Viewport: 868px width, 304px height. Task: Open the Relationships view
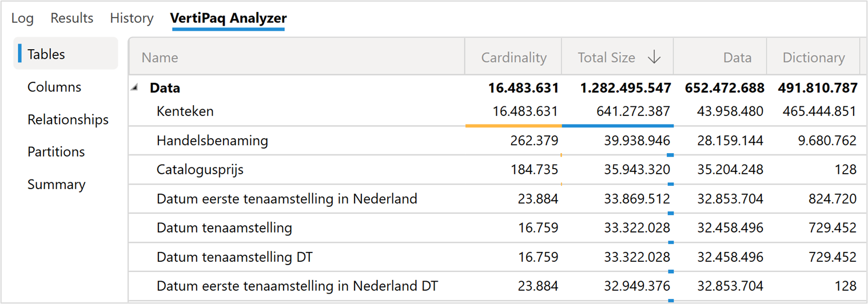(68, 119)
